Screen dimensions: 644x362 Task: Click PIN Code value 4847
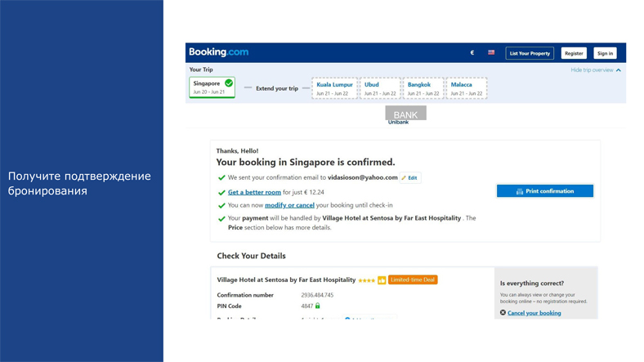point(306,306)
